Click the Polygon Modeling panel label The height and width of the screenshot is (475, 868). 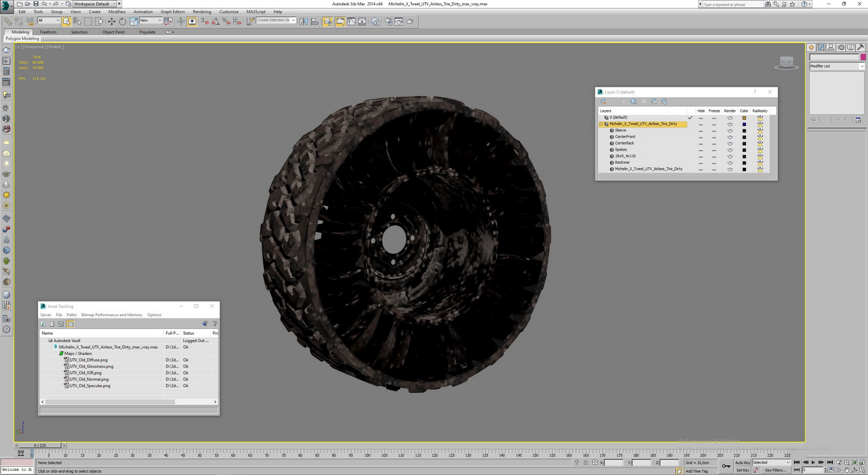click(x=22, y=39)
